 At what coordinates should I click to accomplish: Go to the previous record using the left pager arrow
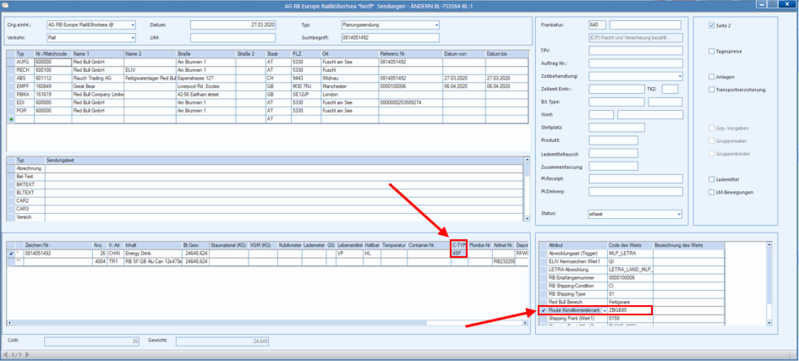pos(6,354)
